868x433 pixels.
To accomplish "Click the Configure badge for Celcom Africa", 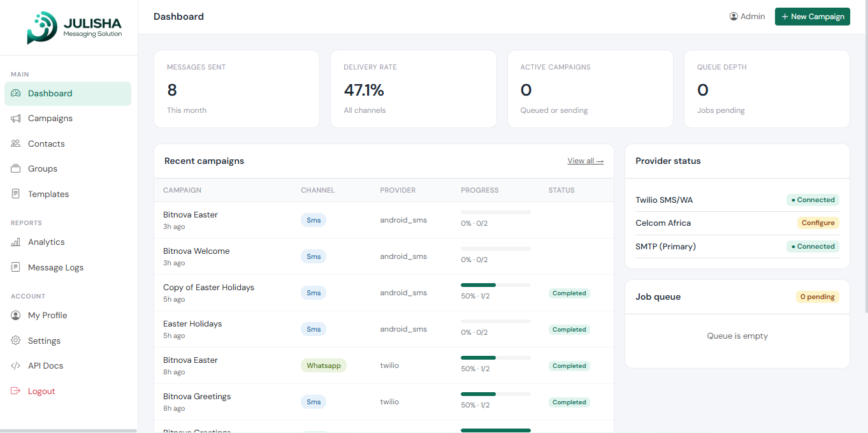I will [x=818, y=223].
